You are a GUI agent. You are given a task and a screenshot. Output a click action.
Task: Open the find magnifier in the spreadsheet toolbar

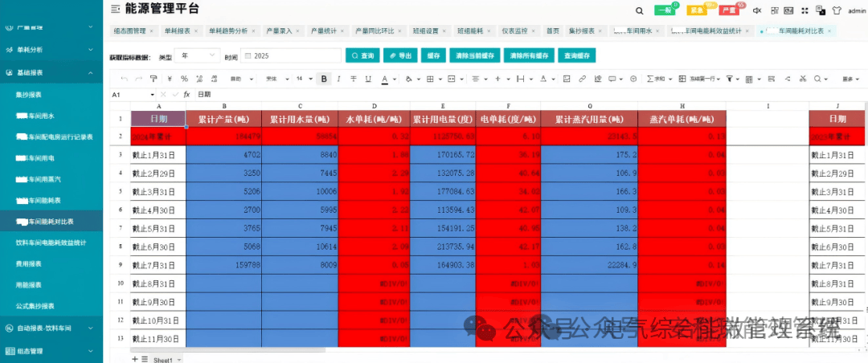point(817,80)
